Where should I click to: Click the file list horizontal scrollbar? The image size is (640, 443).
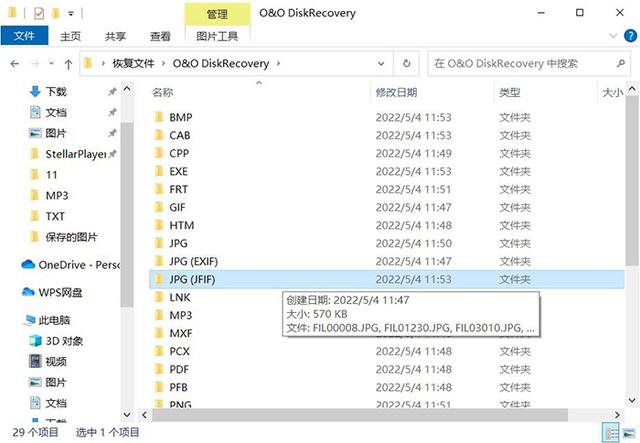click(x=360, y=415)
